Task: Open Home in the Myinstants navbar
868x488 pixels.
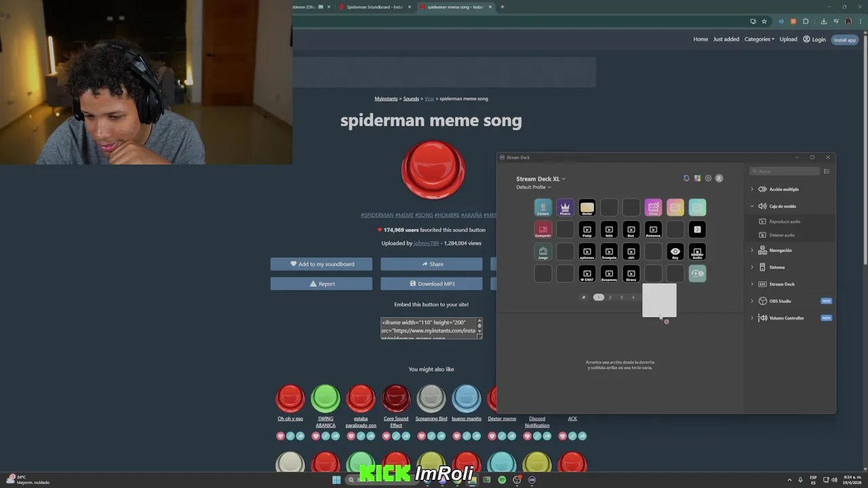Action: pyautogui.click(x=701, y=39)
